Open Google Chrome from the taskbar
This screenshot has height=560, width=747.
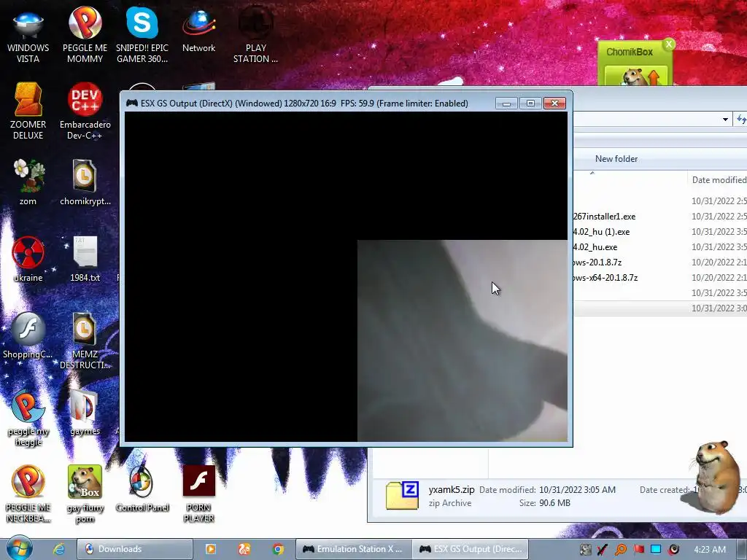(x=278, y=549)
